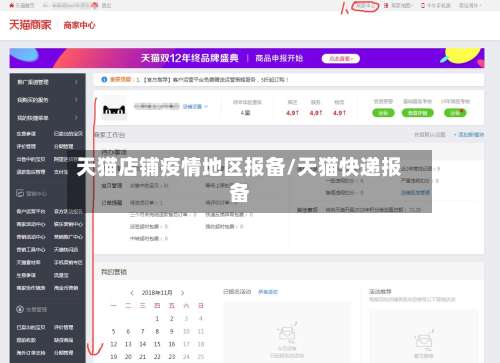Screen dimensions: 500x363
Task: Click the middle 4.9↑ score
Action: 316,113
